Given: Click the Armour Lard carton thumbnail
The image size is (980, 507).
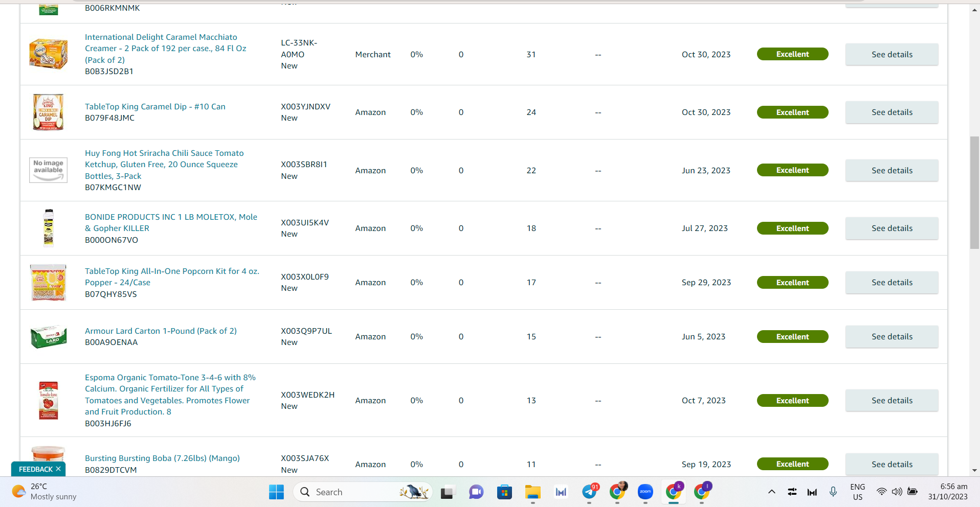Looking at the screenshot, I should pyautogui.click(x=49, y=336).
